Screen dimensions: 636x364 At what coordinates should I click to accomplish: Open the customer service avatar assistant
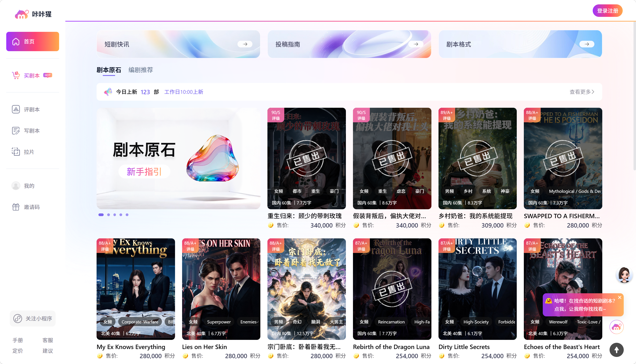(624, 275)
